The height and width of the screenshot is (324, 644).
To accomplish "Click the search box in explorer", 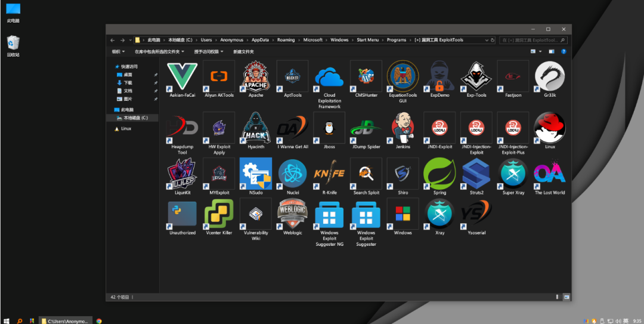I will point(532,41).
